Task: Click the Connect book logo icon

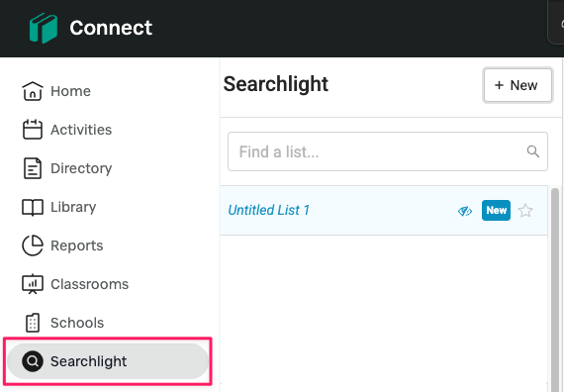Action: point(44,28)
